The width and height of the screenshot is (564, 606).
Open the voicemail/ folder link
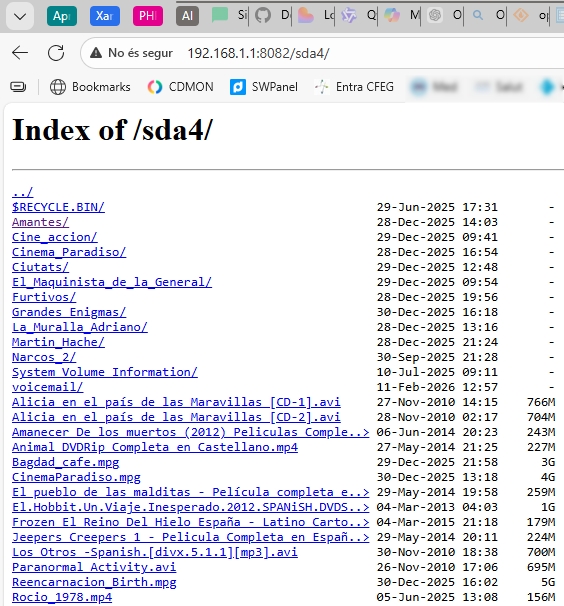[x=48, y=387]
